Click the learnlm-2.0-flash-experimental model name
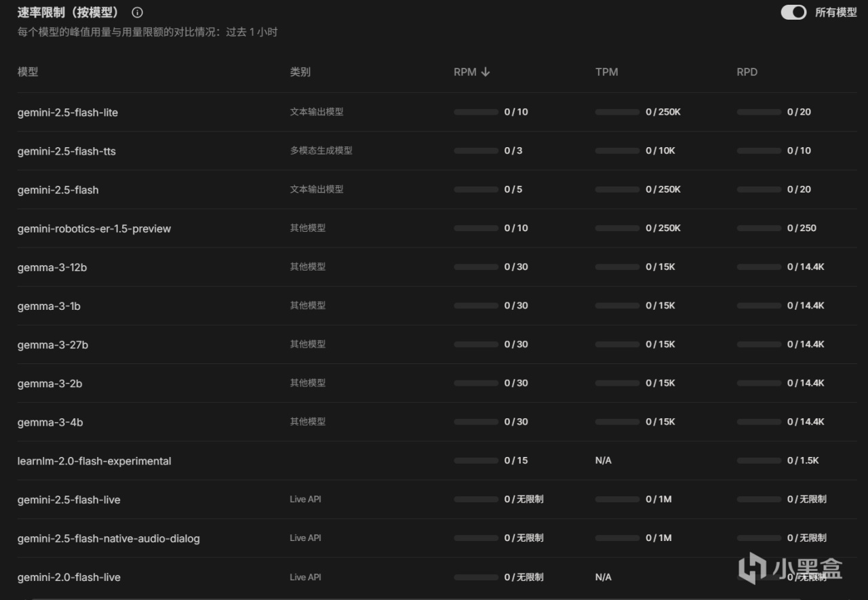 [x=94, y=461]
